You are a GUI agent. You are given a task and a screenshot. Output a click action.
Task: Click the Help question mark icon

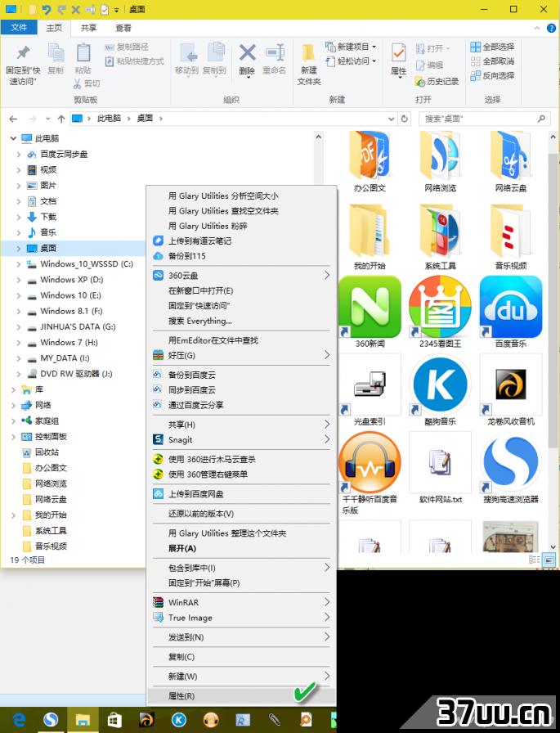tap(551, 28)
